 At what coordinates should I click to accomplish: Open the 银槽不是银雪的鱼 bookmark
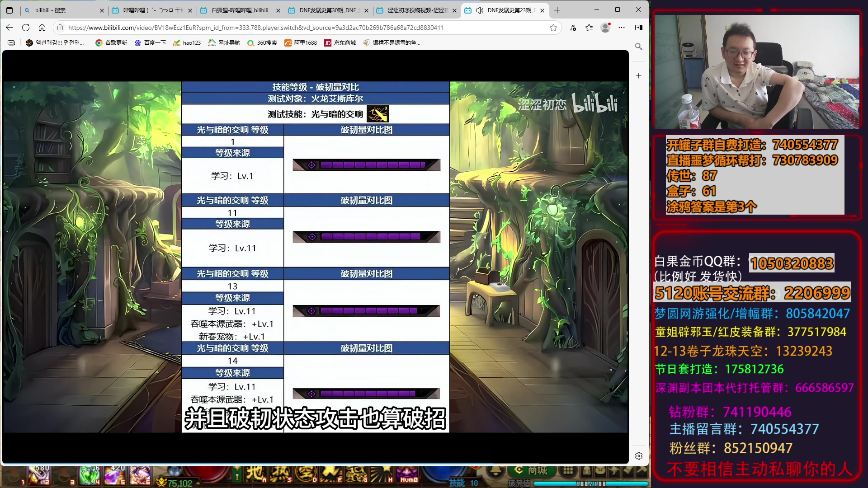pos(392,43)
